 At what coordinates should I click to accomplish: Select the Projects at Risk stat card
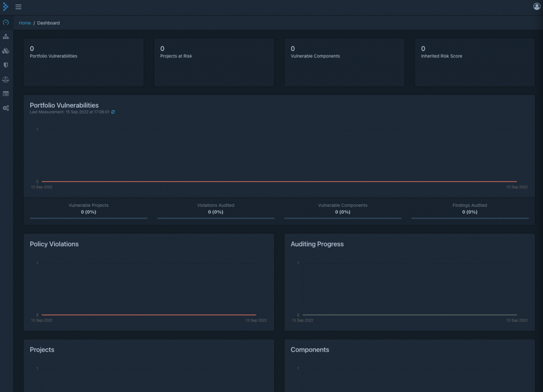coord(214,63)
